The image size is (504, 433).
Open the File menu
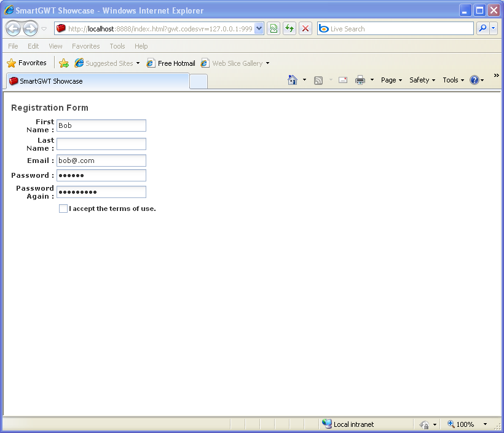(x=13, y=46)
